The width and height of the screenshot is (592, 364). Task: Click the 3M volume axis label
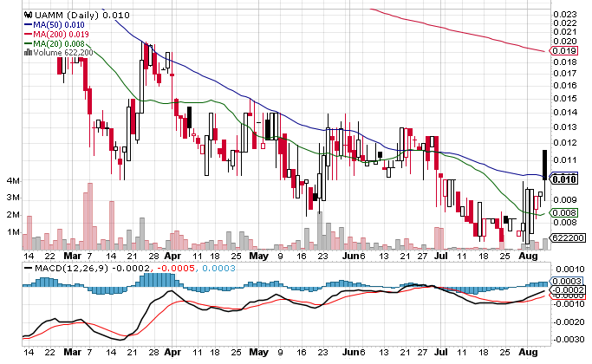click(12, 198)
